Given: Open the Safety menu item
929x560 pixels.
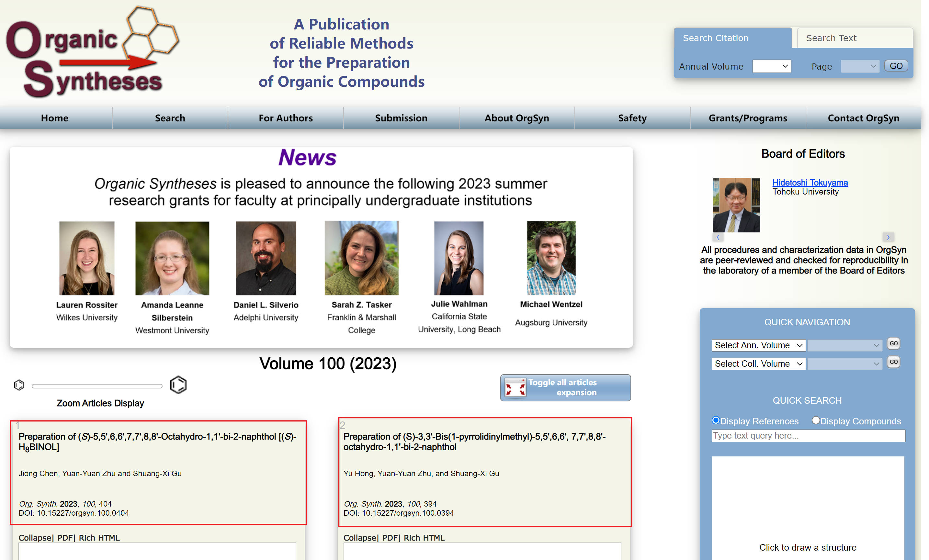Looking at the screenshot, I should pos(632,118).
